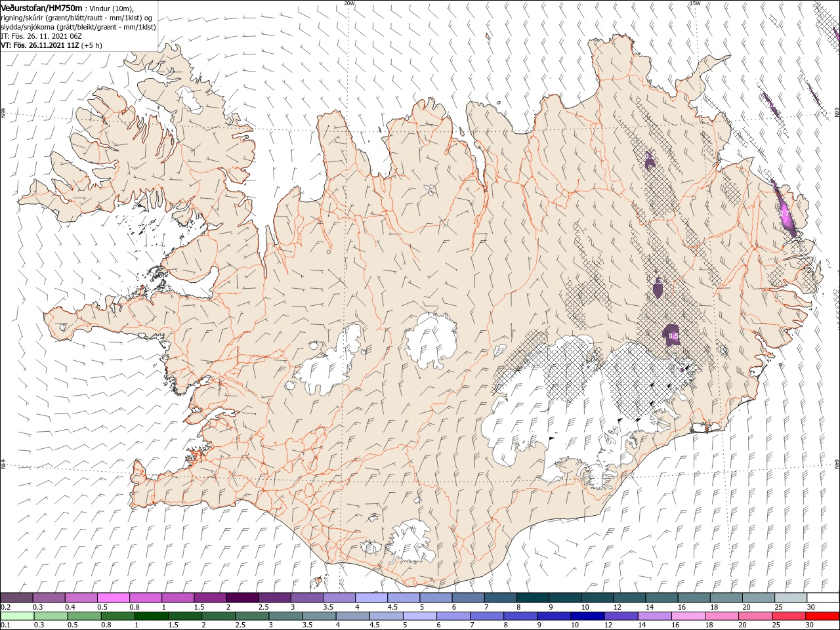Select bottom legend swatch starting at 25
This screenshot has height=630, width=840.
coord(789,616)
